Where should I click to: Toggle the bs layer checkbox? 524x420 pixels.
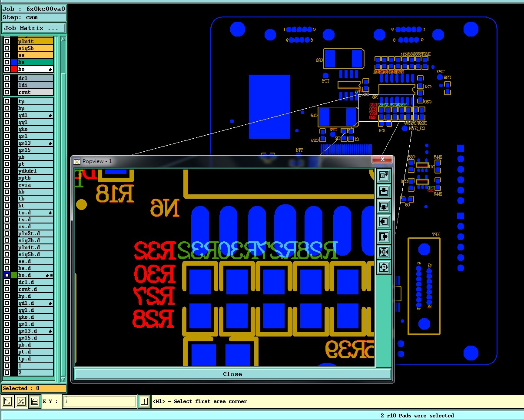point(7,62)
